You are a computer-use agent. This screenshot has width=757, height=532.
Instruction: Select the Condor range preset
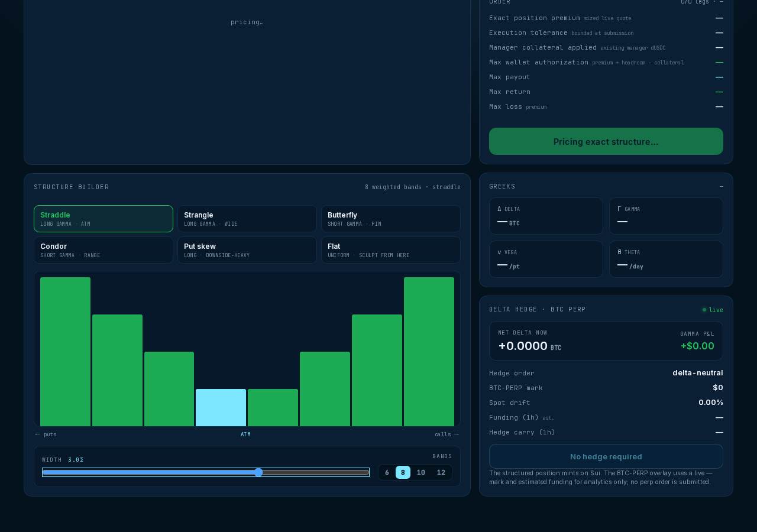tap(103, 250)
